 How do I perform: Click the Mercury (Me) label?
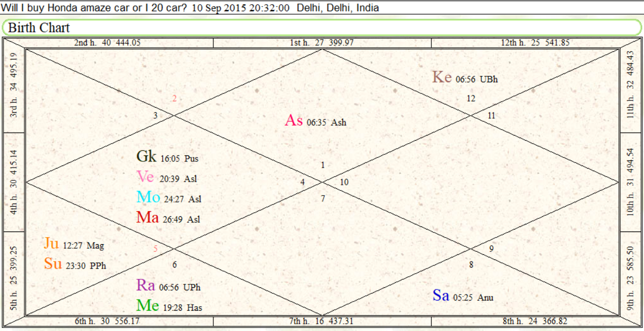pos(148,306)
